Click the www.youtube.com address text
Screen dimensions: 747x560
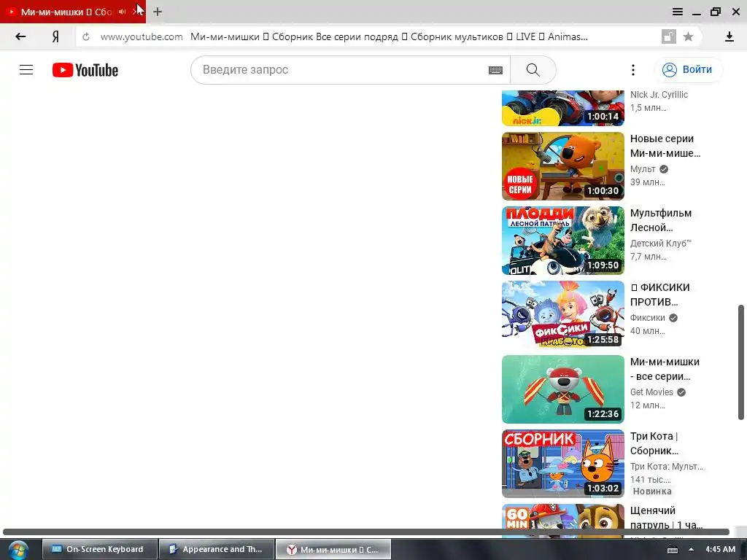[x=142, y=36]
